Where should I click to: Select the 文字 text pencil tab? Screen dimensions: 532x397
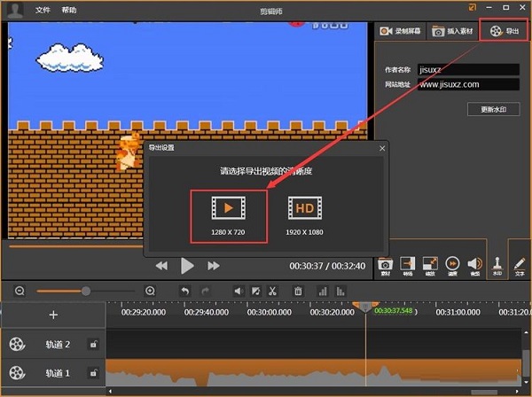(520, 266)
